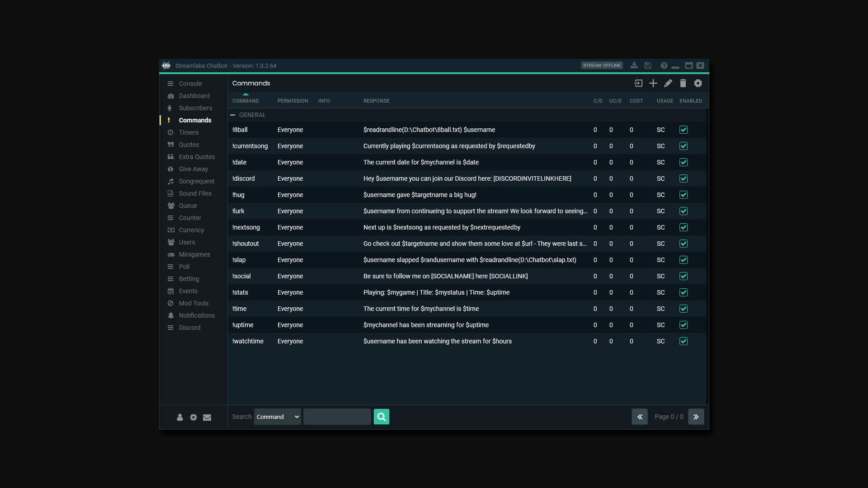Screen dimensions: 868x488
Task: Navigate to Timers section in sidebar
Action: [189, 131]
